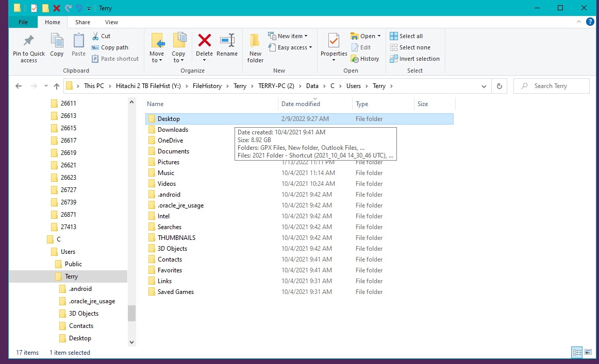Select folder 26611 in navigation tree
The image size is (599, 364).
69,103
